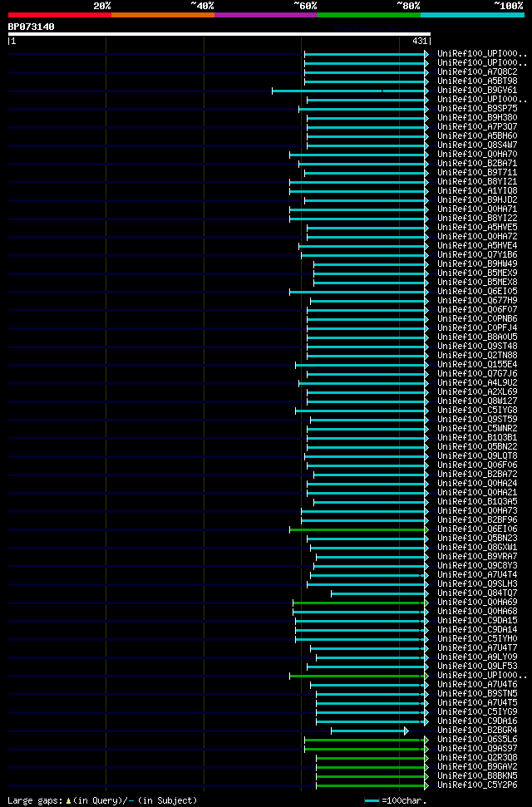The image size is (532, 807).
Task: Select the UniRef100_B5MEX9 label
Action: pyautogui.click(x=477, y=273)
